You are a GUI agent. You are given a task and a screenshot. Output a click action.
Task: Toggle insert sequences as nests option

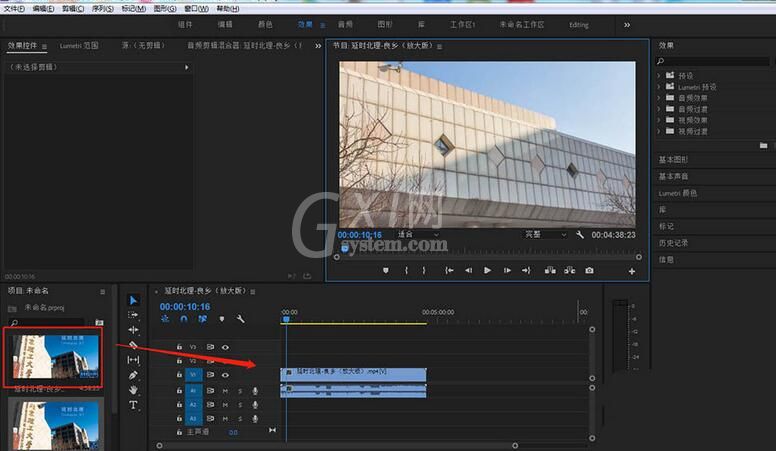165,319
